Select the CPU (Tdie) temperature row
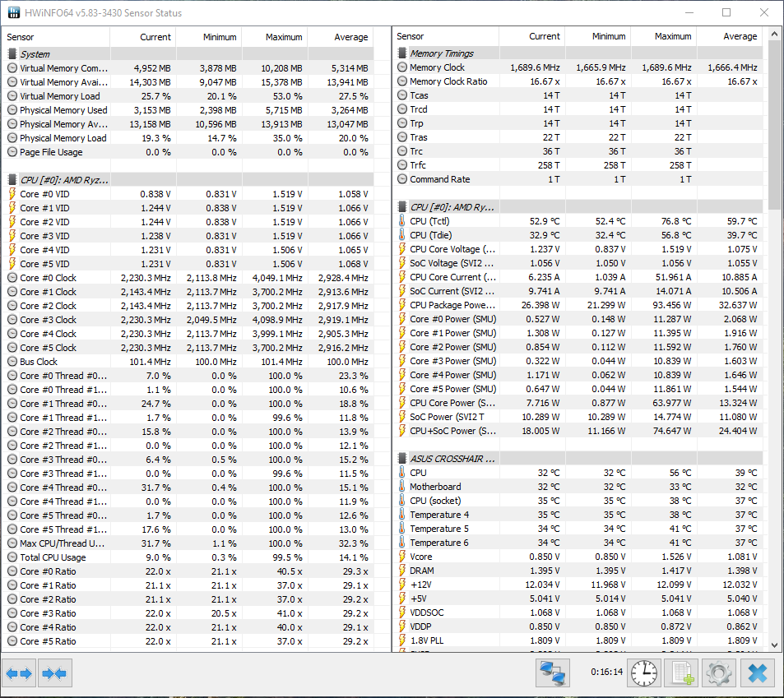784x698 pixels. click(x=580, y=235)
